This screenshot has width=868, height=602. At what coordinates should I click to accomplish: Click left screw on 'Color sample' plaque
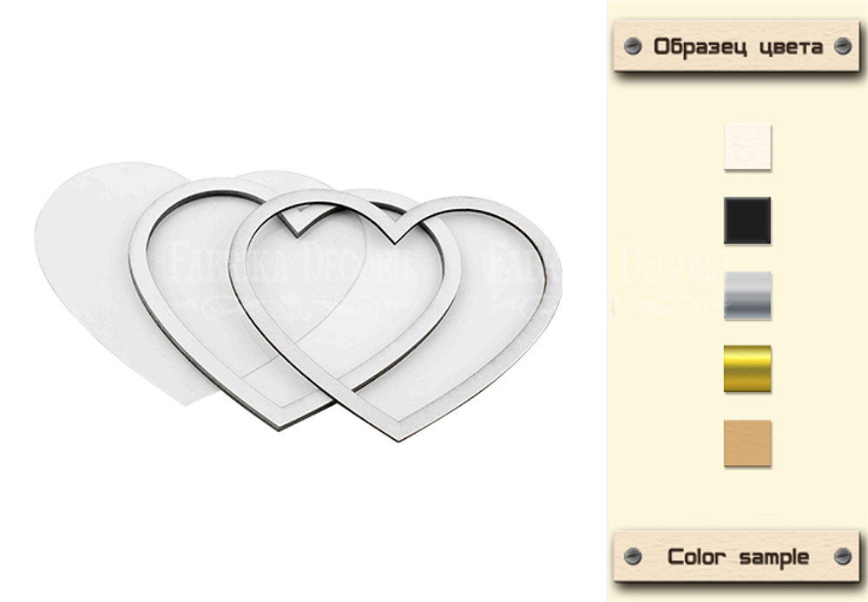point(632,555)
